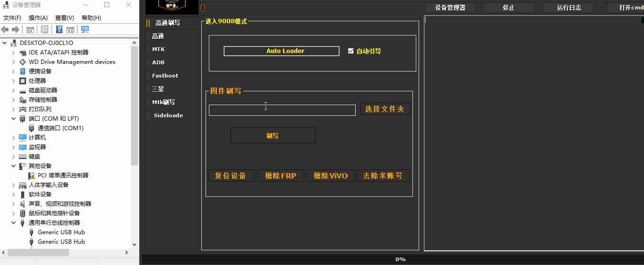Expand the 人体学输入设备 node
This screenshot has height=265, width=644.
pyautogui.click(x=14, y=185)
